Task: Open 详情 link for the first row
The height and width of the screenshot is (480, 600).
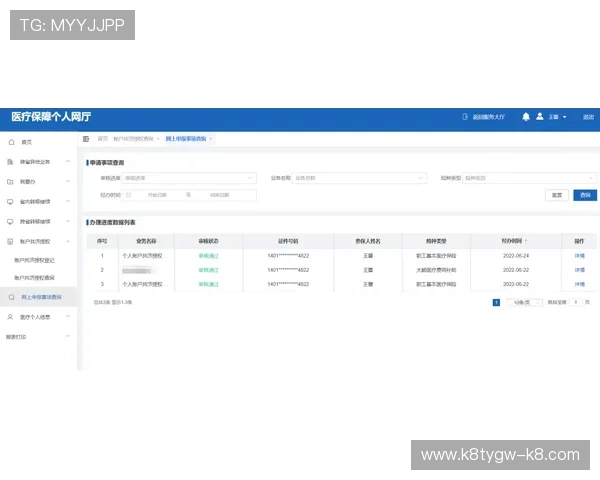Action: pos(580,256)
